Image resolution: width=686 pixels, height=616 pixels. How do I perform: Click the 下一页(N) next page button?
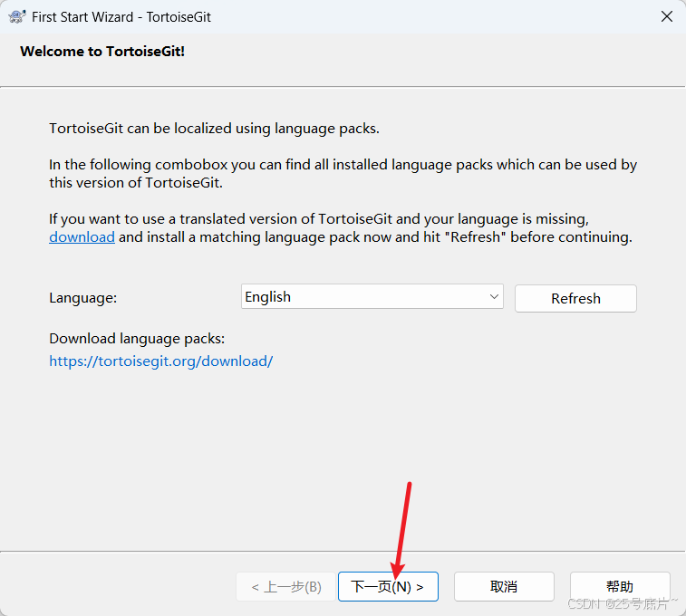(388, 586)
